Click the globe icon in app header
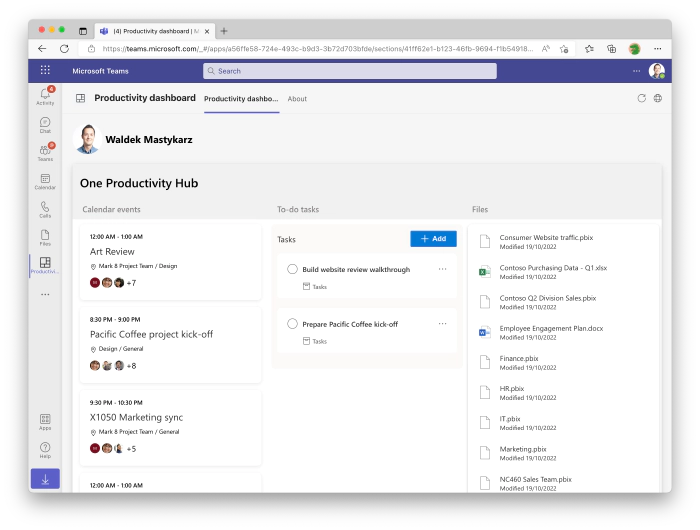 (658, 98)
